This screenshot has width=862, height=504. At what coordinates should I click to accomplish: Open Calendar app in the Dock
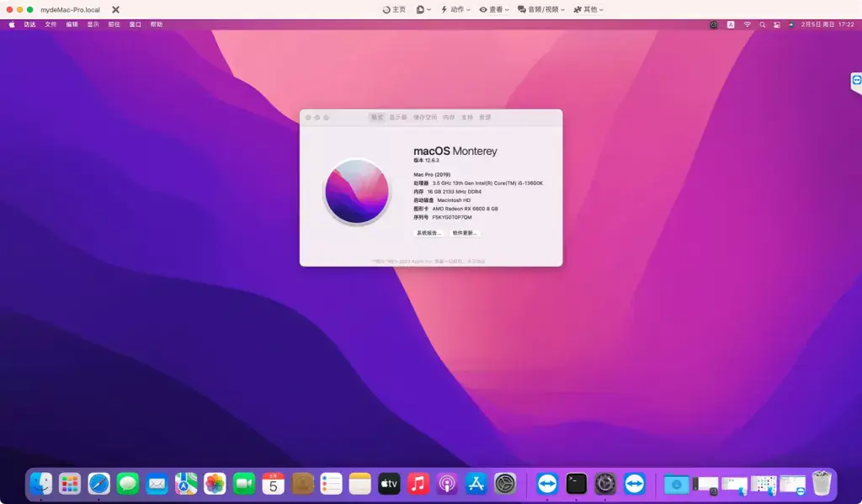(274, 484)
